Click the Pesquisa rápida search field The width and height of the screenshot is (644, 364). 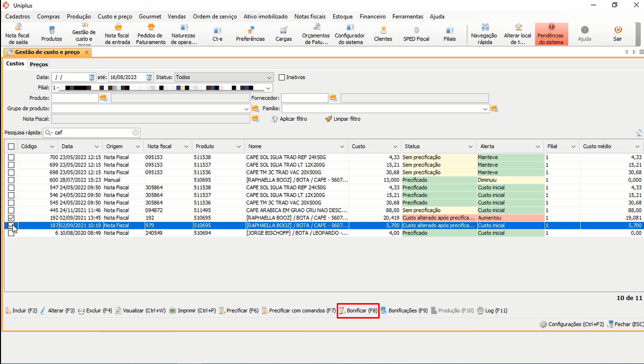point(92,133)
